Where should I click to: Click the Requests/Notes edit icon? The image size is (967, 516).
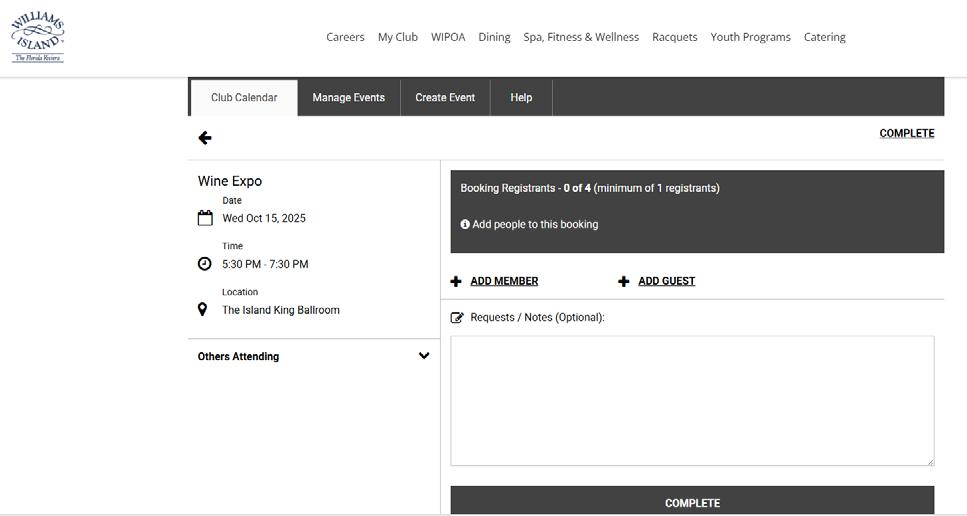457,318
